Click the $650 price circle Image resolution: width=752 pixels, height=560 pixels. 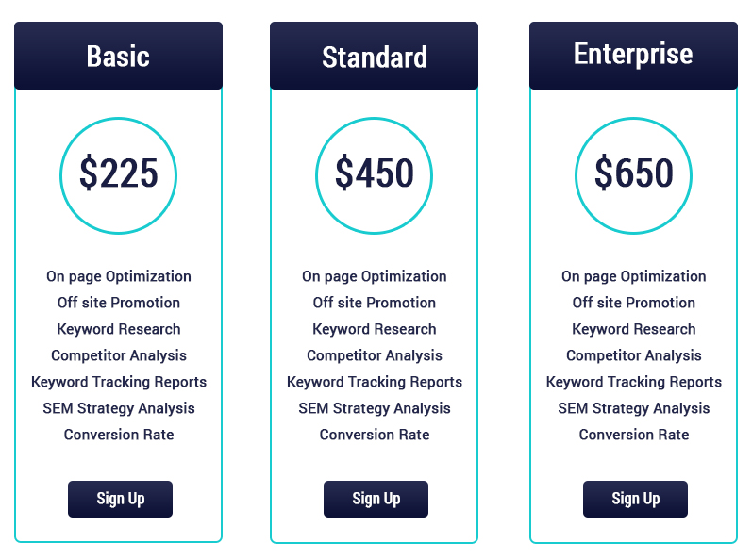633,175
